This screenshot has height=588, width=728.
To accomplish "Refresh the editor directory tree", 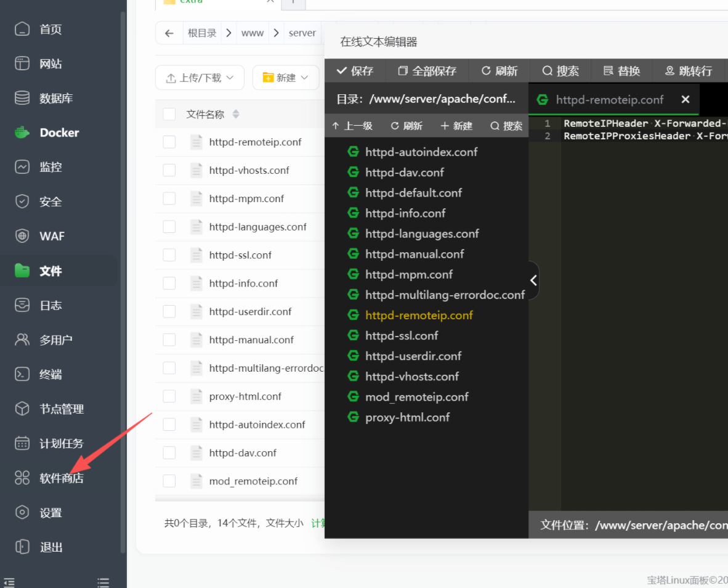I will 406,126.
